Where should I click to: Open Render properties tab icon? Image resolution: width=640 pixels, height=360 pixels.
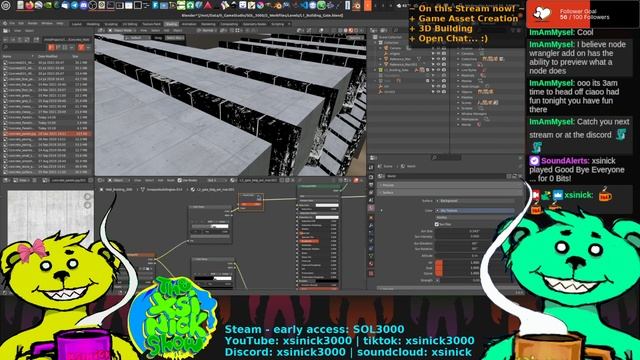[371, 177]
